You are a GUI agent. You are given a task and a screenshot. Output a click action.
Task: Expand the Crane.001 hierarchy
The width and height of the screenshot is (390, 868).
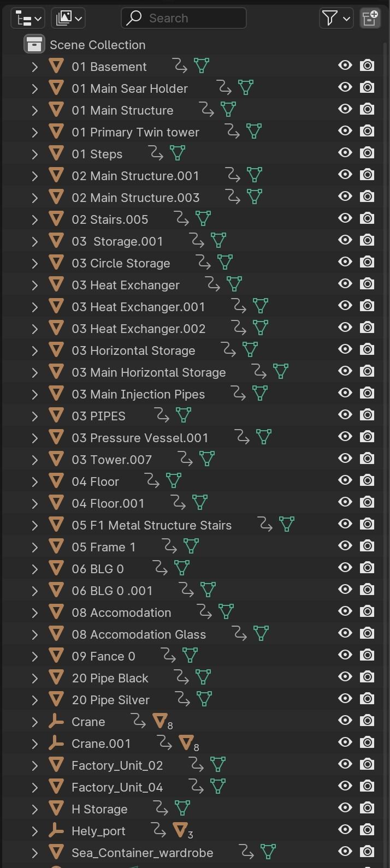click(35, 744)
